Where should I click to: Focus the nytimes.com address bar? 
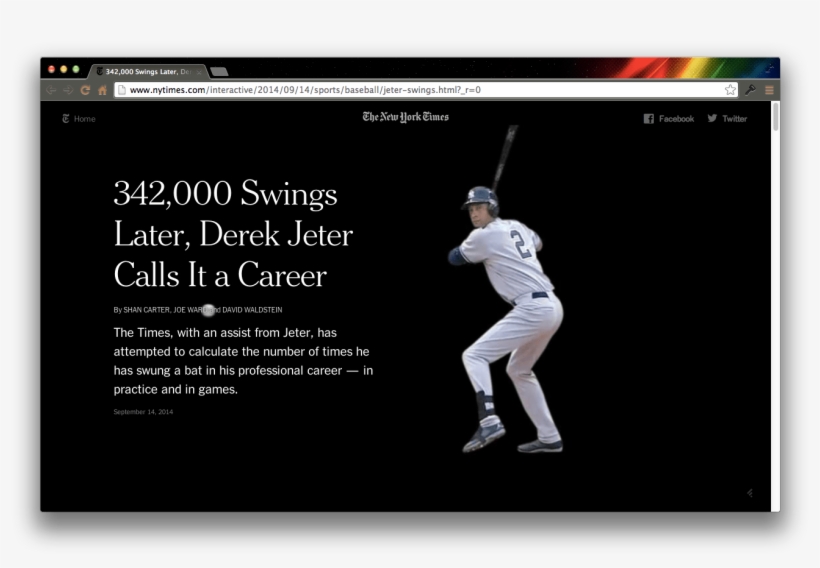[425, 90]
